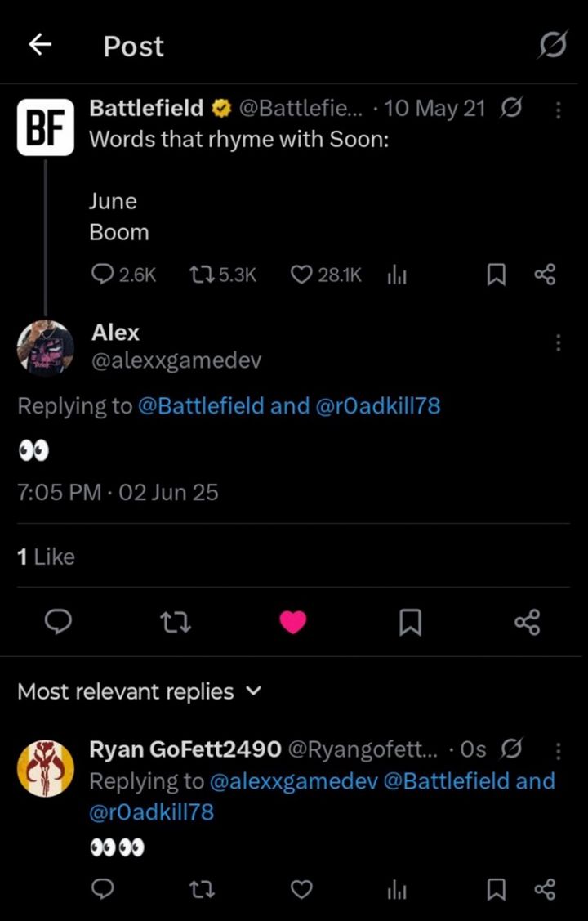The height and width of the screenshot is (921, 588).
Task: View analytics for Battlefield tweet
Action: pos(397,276)
